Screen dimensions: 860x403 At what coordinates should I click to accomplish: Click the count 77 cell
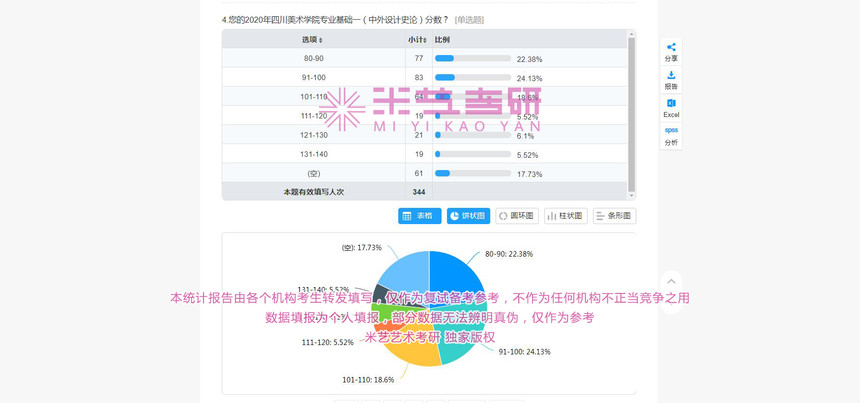(419, 58)
